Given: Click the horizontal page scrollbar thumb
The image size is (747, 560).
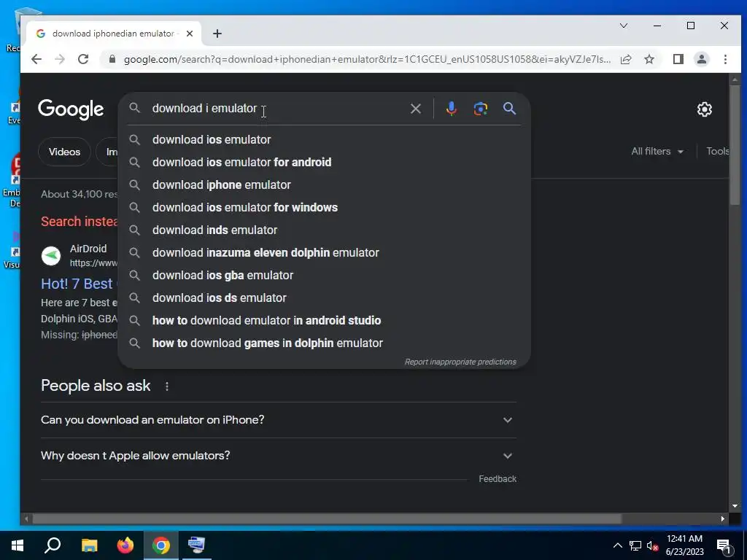Looking at the screenshot, I should 327,518.
